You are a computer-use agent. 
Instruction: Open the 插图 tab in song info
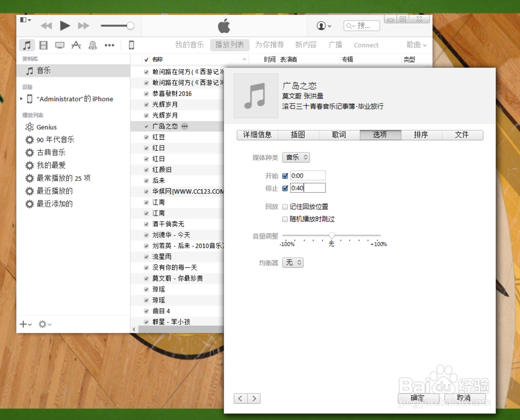coord(298,135)
